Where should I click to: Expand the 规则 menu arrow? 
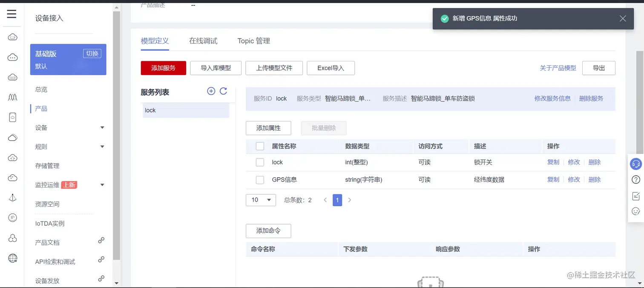[102, 147]
